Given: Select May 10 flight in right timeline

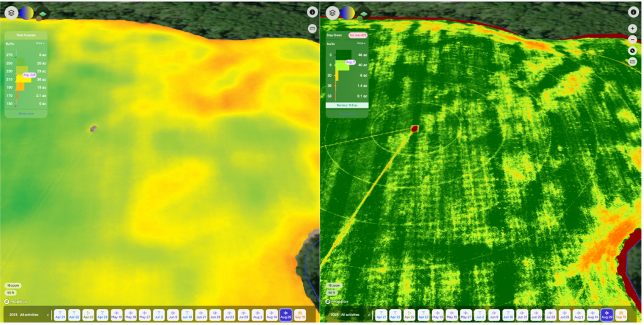Looking at the screenshot, I should 438,314.
